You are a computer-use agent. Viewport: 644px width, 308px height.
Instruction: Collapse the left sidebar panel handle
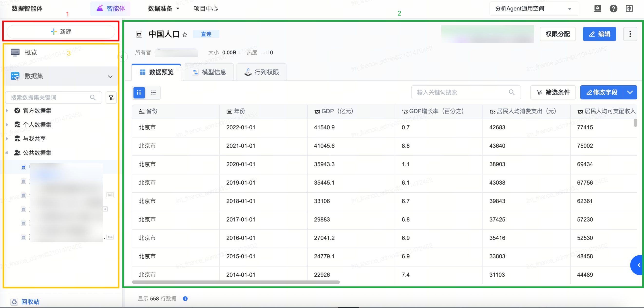click(122, 57)
